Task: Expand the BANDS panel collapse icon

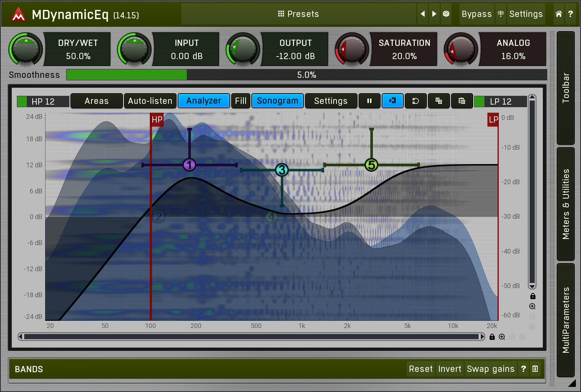Action: [x=535, y=369]
